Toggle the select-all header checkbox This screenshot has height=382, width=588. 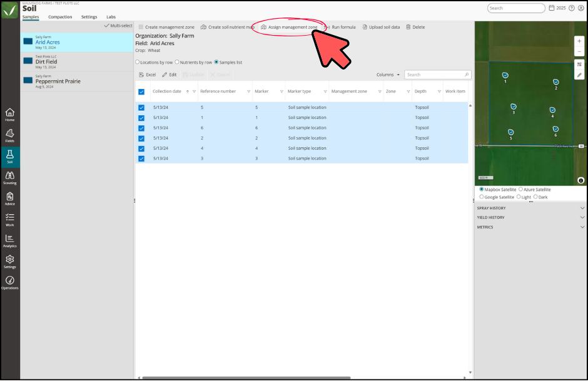coord(141,91)
